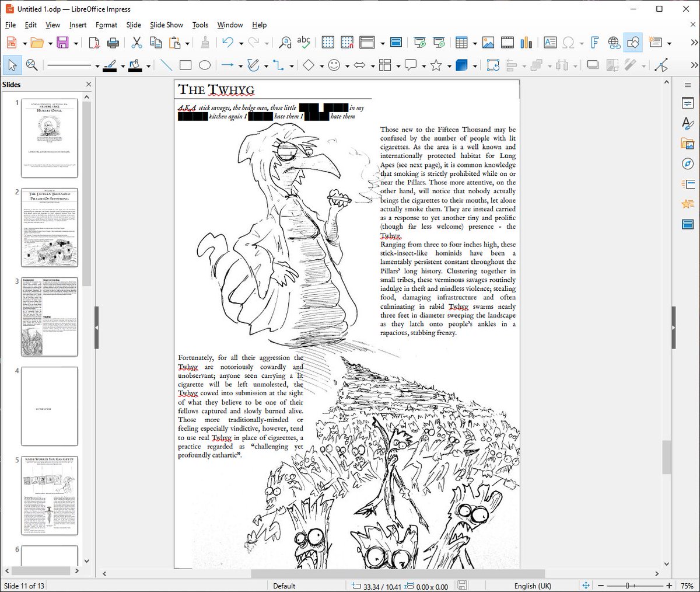
Task: Open Undo history dropdown arrow
Action: tap(241, 43)
